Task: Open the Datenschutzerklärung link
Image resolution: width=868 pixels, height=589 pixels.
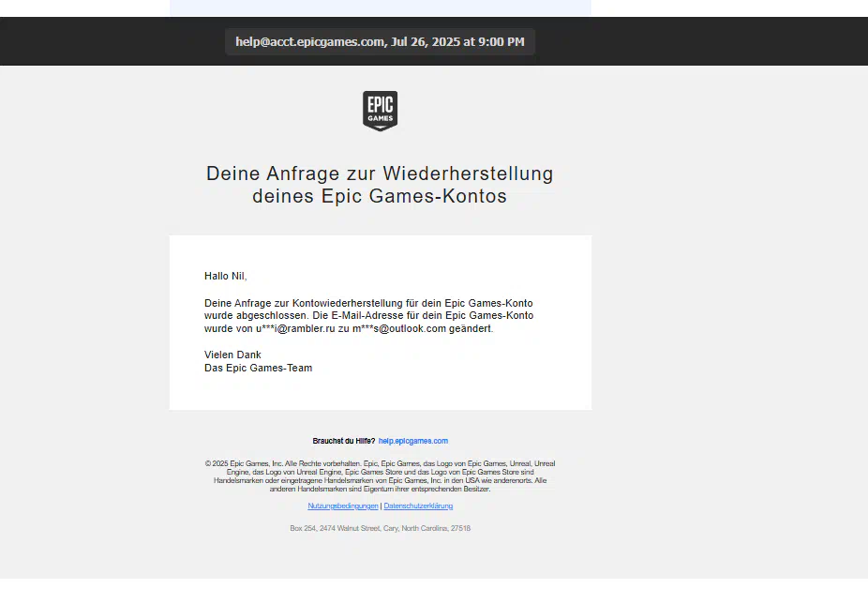Action: tap(418, 506)
